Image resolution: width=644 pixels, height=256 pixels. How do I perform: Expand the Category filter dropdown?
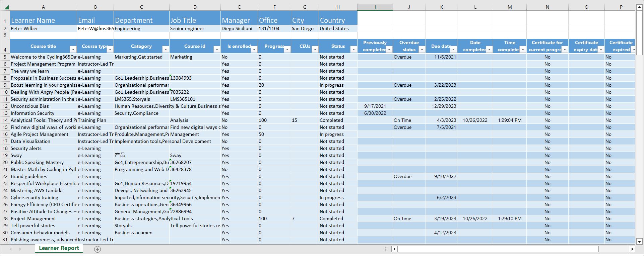click(x=165, y=50)
